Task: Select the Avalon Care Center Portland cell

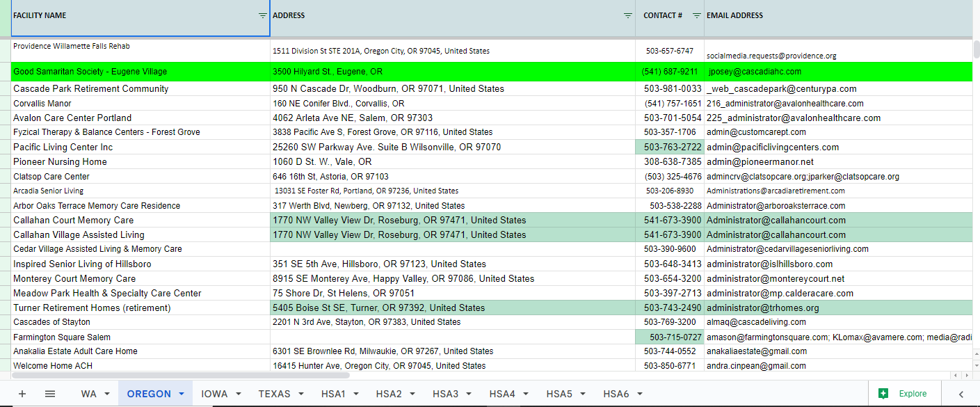Action: 140,118
